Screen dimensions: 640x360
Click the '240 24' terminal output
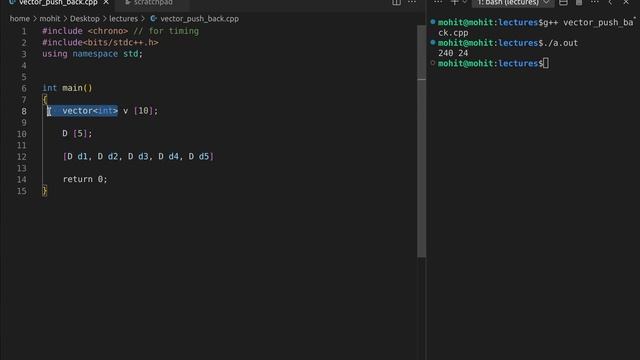453,53
